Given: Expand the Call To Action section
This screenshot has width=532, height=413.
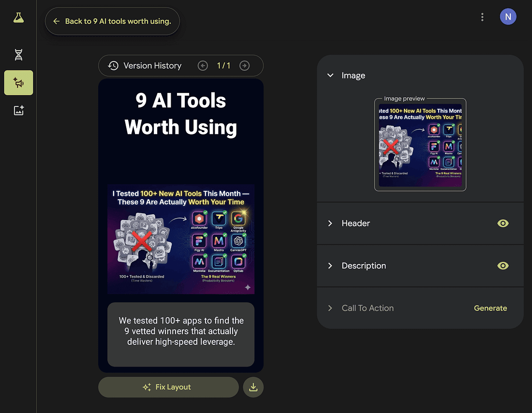Looking at the screenshot, I should (330, 308).
